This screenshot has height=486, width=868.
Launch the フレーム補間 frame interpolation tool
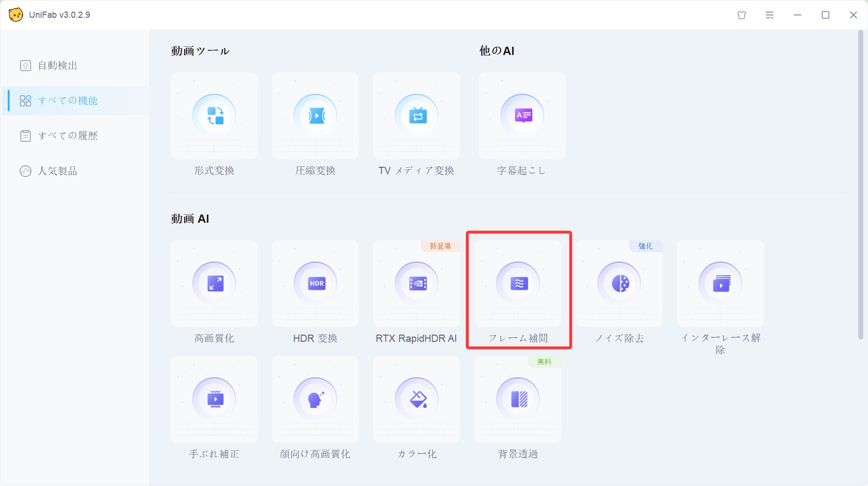tap(517, 283)
